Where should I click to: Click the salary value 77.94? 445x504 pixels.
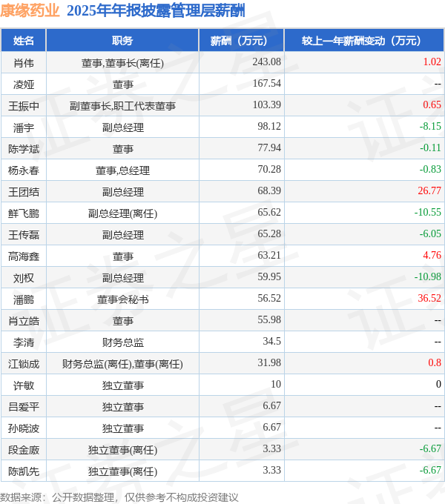coord(269,147)
